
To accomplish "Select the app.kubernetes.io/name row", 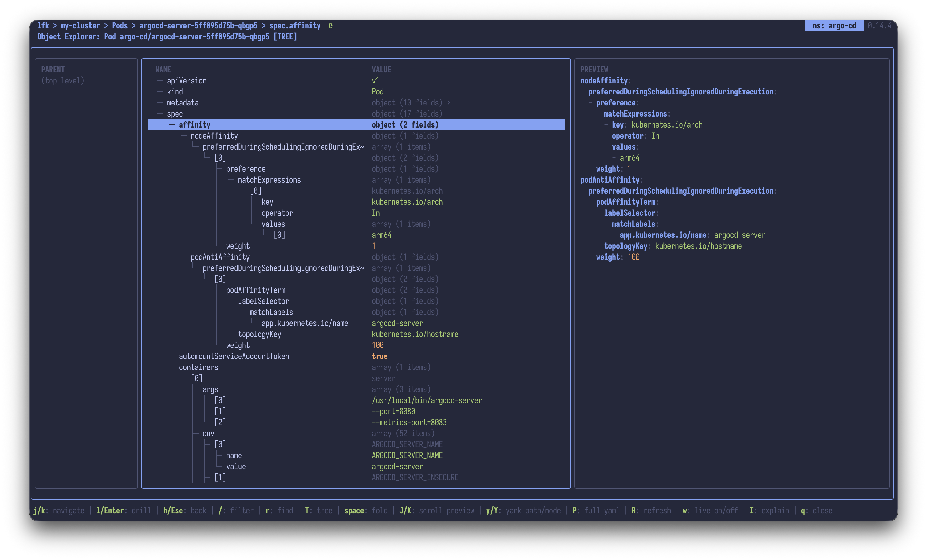I will [x=356, y=323].
